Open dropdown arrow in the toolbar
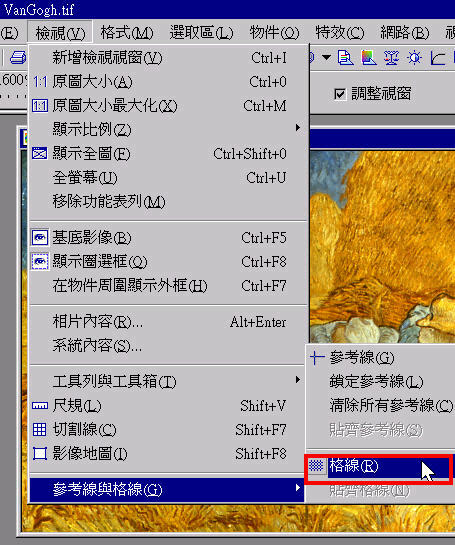Image resolution: width=455 pixels, height=545 pixels. 326,57
